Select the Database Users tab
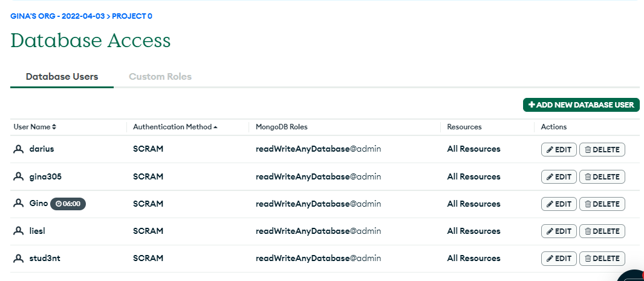 click(x=62, y=77)
